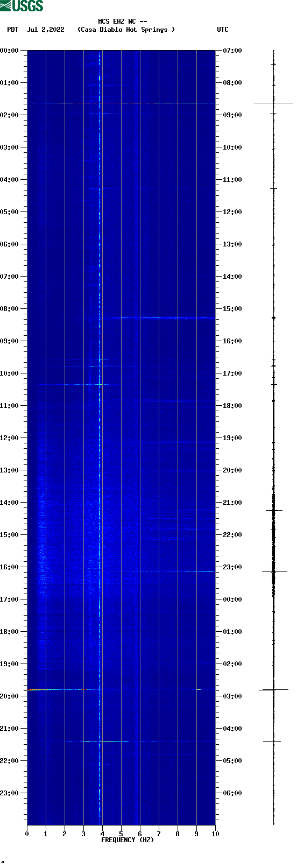This screenshot has width=297, height=868.
Task: Click the PDT time label 23:00
Action: 10,793
